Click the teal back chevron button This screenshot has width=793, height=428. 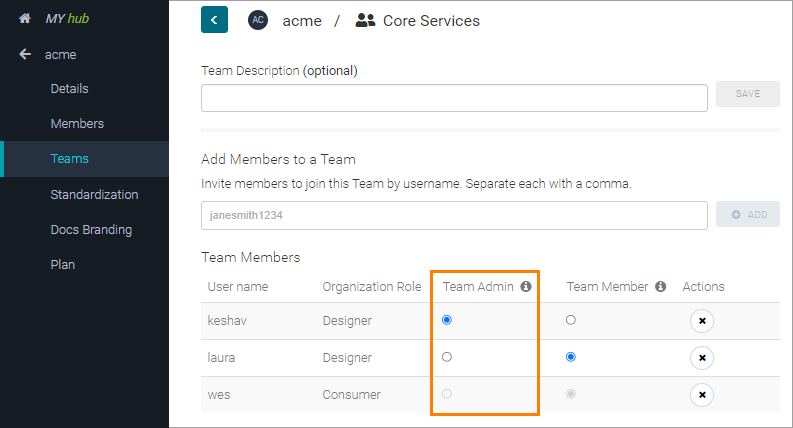click(214, 20)
